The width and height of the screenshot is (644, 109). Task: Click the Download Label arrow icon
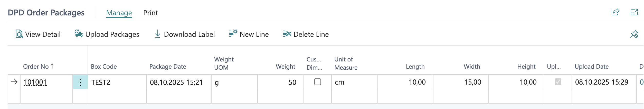coord(158,34)
